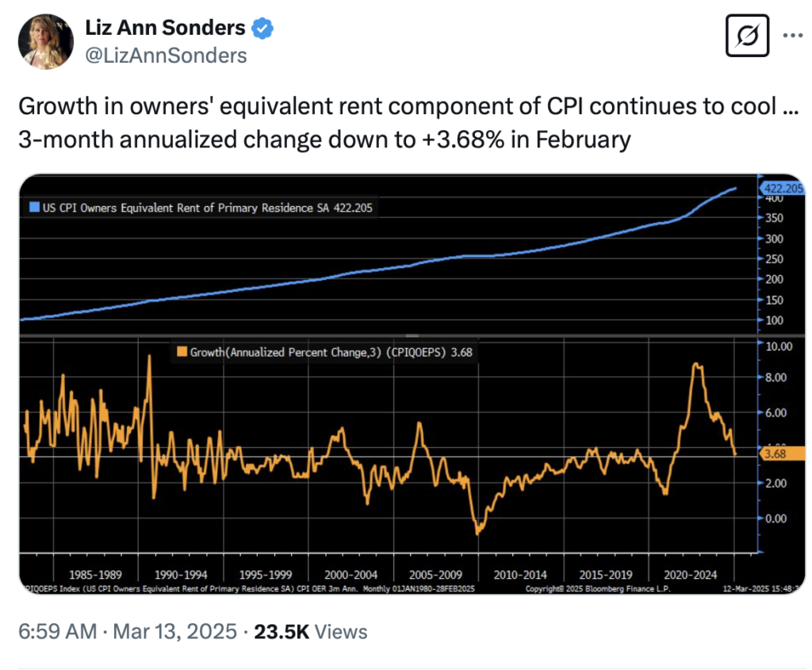Select the 2005-2009 x-axis label
The height and width of the screenshot is (670, 812).
429,573
